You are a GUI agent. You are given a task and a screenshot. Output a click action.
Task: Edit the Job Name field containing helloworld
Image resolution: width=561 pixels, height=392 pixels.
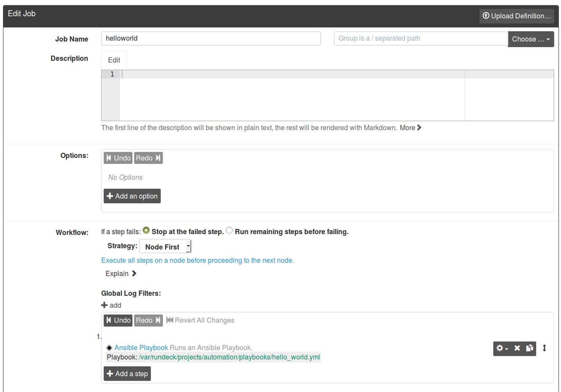pos(211,39)
